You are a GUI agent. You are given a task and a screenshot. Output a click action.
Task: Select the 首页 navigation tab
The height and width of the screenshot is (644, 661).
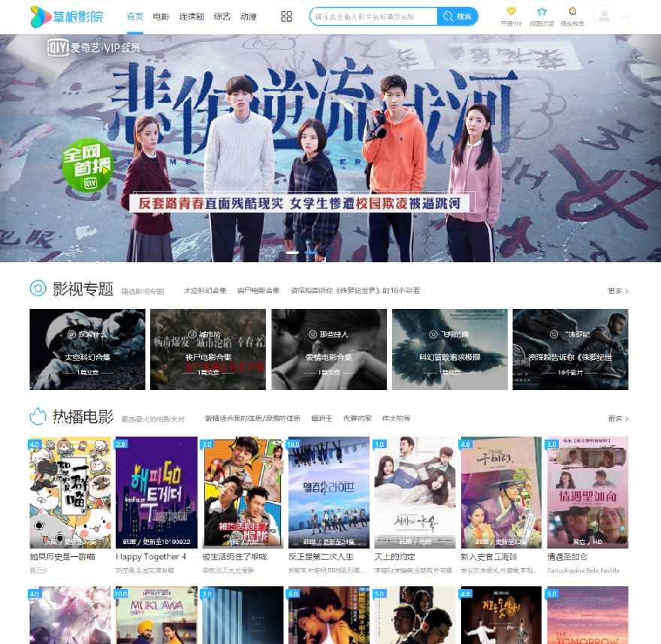[135, 17]
